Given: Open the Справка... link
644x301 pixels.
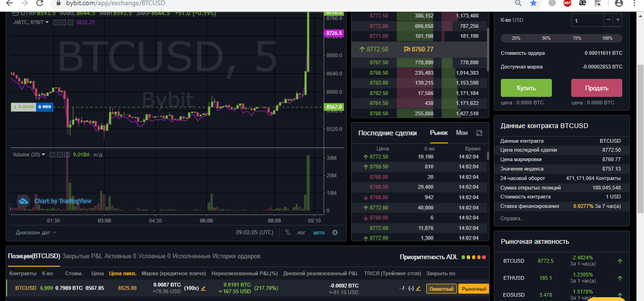Looking at the screenshot, I should coord(512,218).
